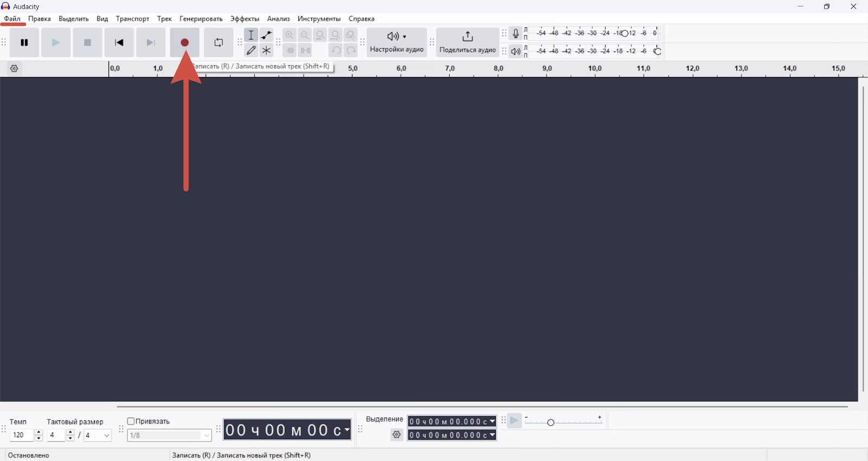
Task: Open selection toolbar settings gear
Action: (397, 435)
